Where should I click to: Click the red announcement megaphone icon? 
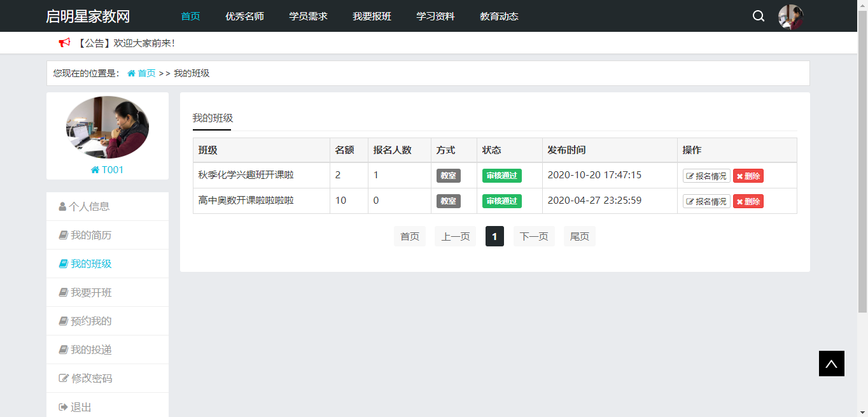click(x=64, y=43)
